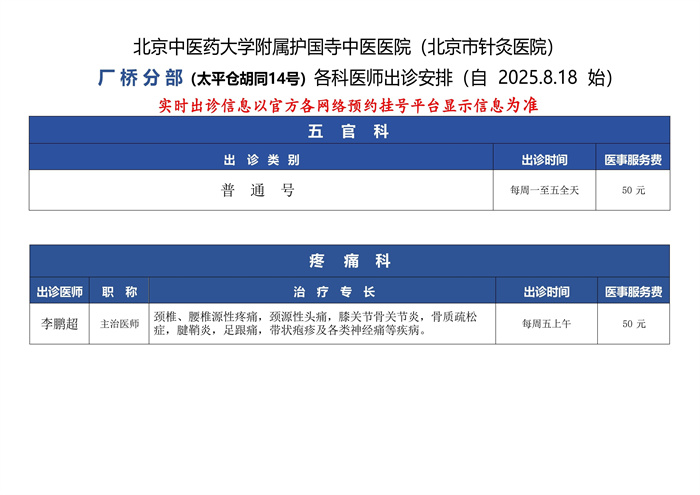Viewport: 700px width, 495px height.
Task: Click the '疼痛科' section header
Action: coord(350,261)
